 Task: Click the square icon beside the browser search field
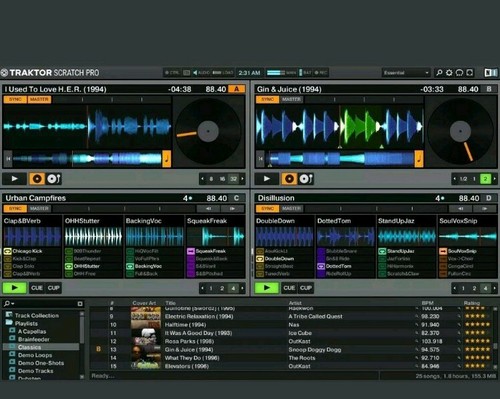(x=80, y=304)
